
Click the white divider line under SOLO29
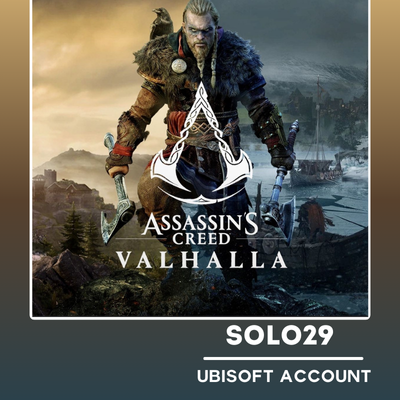[x=283, y=359]
